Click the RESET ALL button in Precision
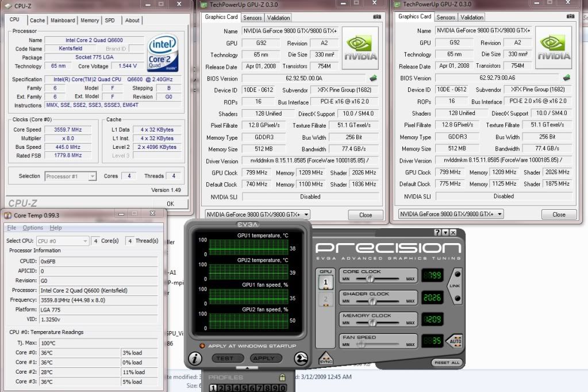This screenshot has height=392, width=588. (x=447, y=363)
